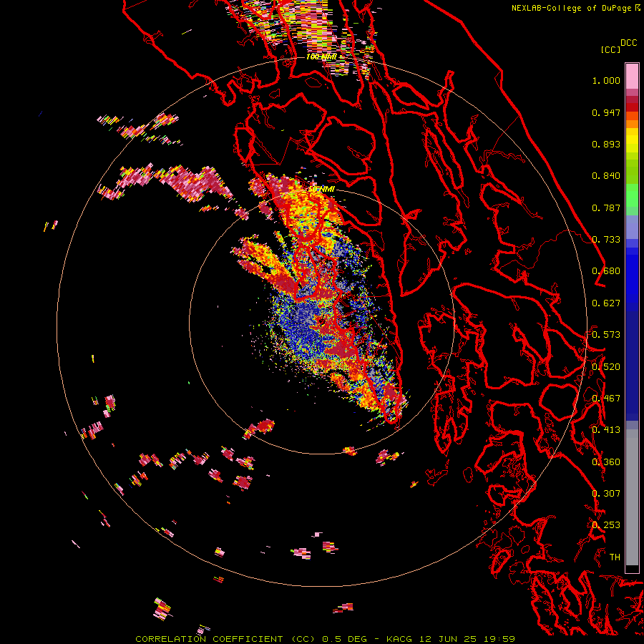644x644 pixels.
Task: Click the DCC label above the color scale
Action: pyautogui.click(x=628, y=43)
